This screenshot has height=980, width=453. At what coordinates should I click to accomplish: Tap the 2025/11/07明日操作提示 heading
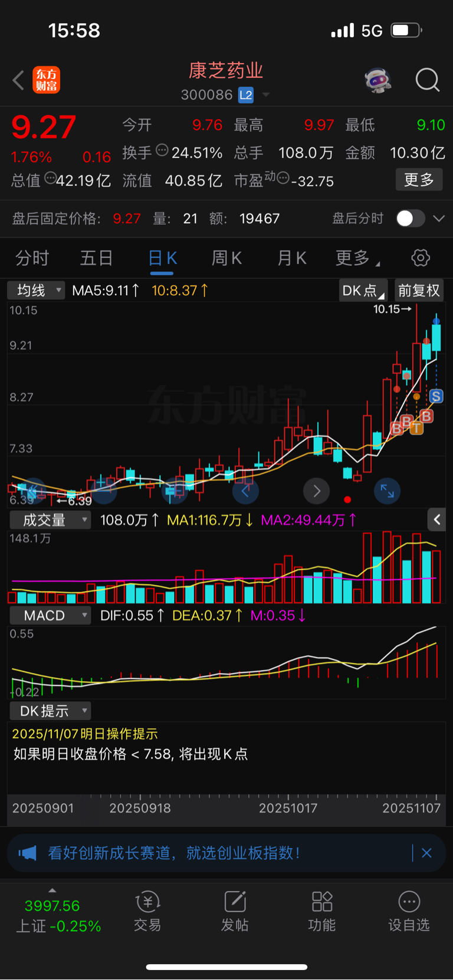(85, 734)
